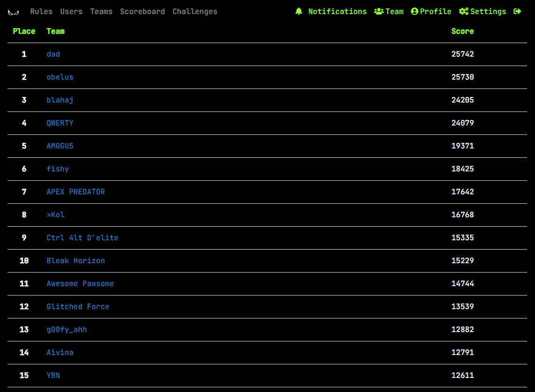Click the Team group icon

point(379,11)
